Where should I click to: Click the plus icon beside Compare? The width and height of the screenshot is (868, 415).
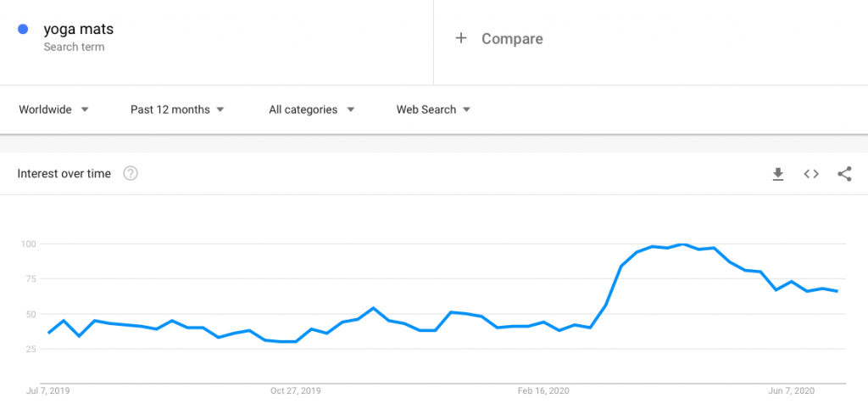pyautogui.click(x=461, y=38)
